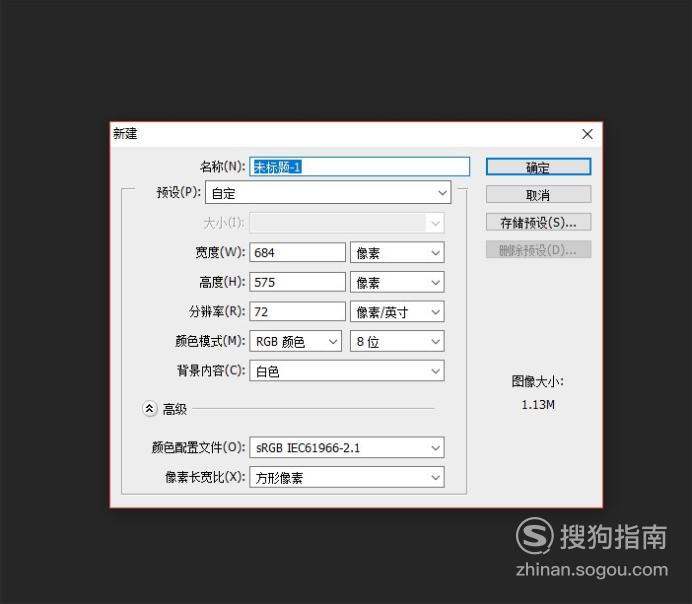Viewport: 692px width, 604px height.
Task: Click the 1.13M image size value
Action: click(x=538, y=405)
